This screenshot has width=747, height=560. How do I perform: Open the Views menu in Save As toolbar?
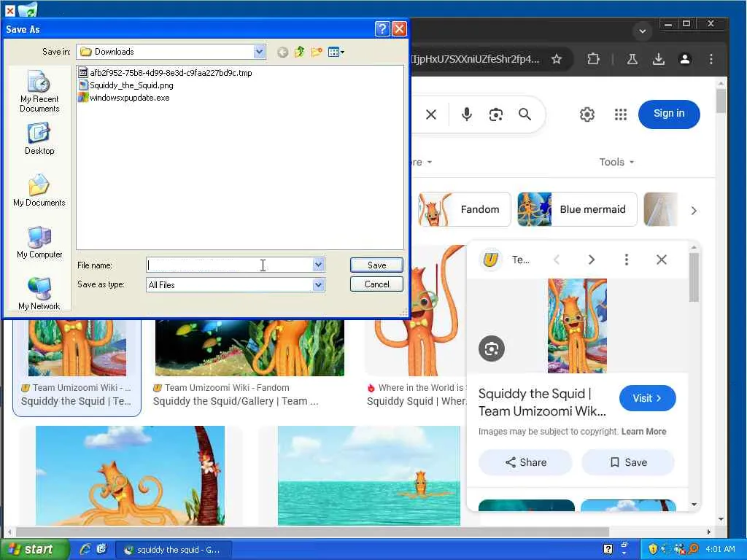point(336,52)
